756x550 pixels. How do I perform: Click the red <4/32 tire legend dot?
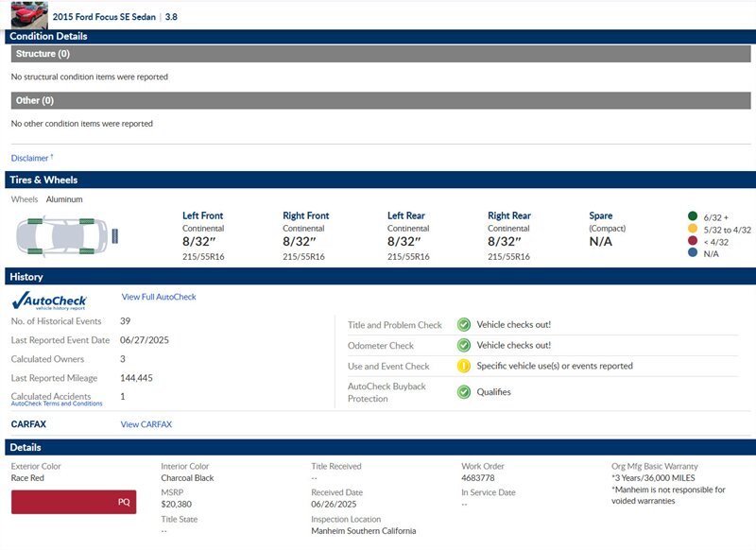pos(693,242)
